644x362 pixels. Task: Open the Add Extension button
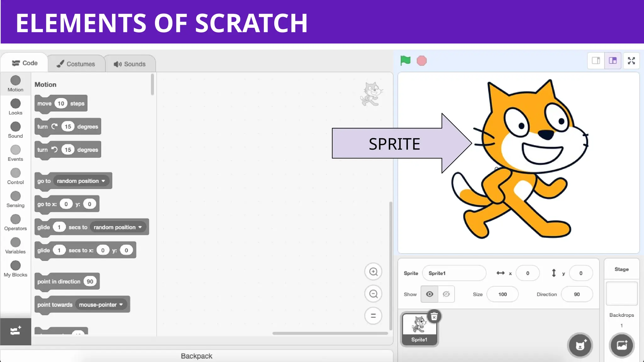pyautogui.click(x=15, y=331)
